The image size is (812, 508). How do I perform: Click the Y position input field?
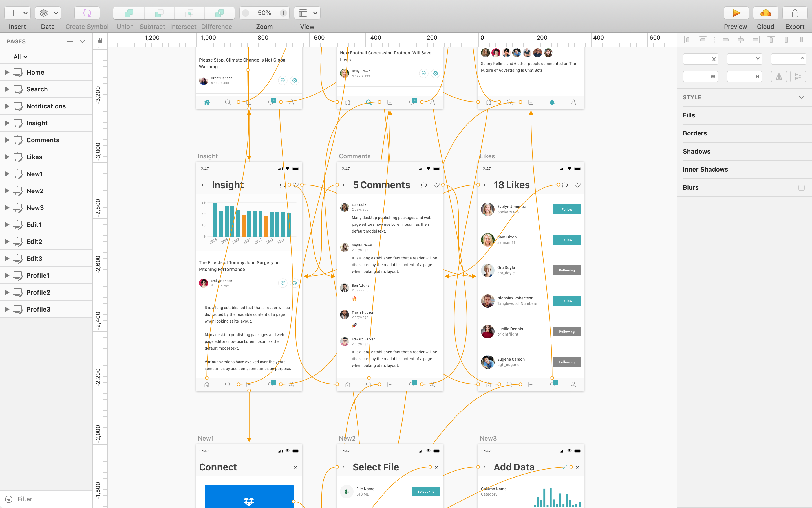click(x=745, y=59)
